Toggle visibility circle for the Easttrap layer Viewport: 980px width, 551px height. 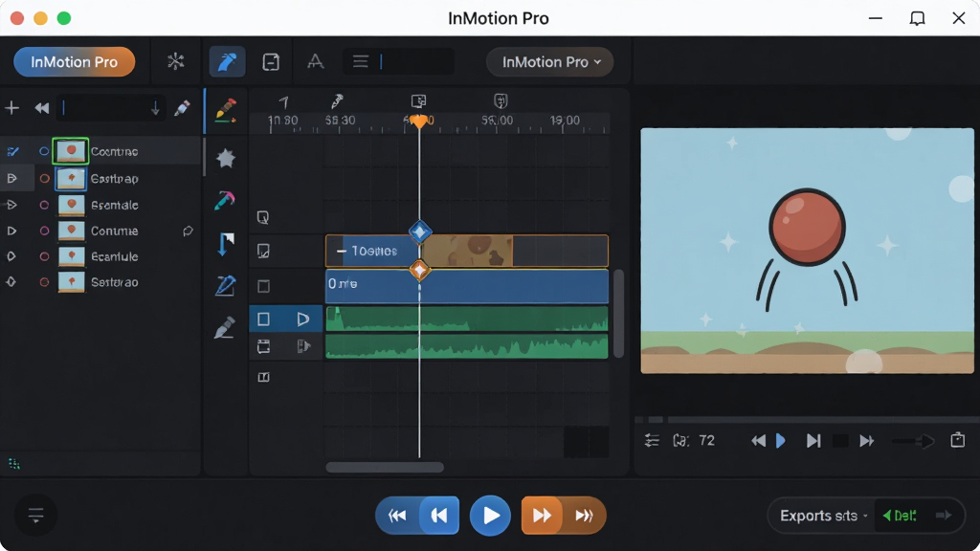point(44,179)
